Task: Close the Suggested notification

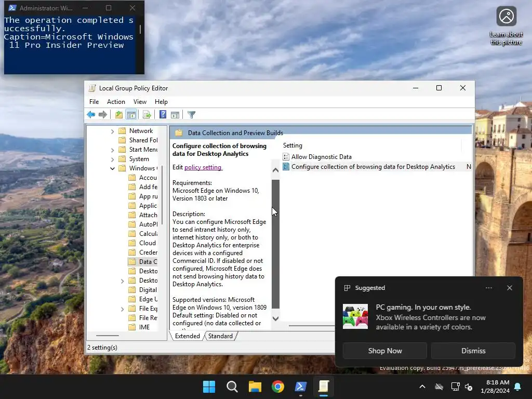Action: click(x=510, y=288)
